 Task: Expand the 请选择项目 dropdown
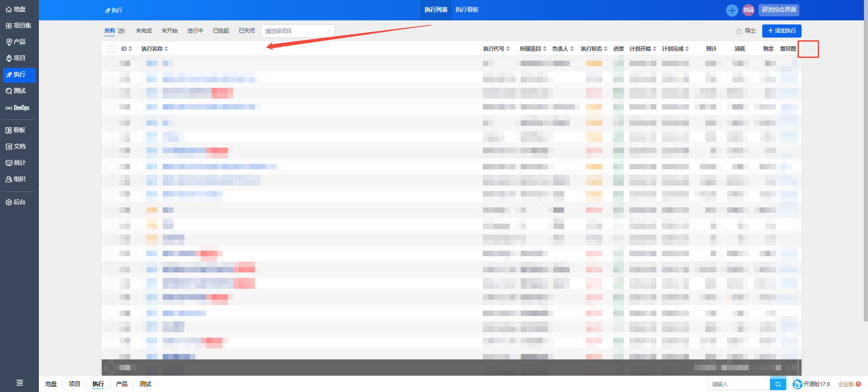coord(298,31)
